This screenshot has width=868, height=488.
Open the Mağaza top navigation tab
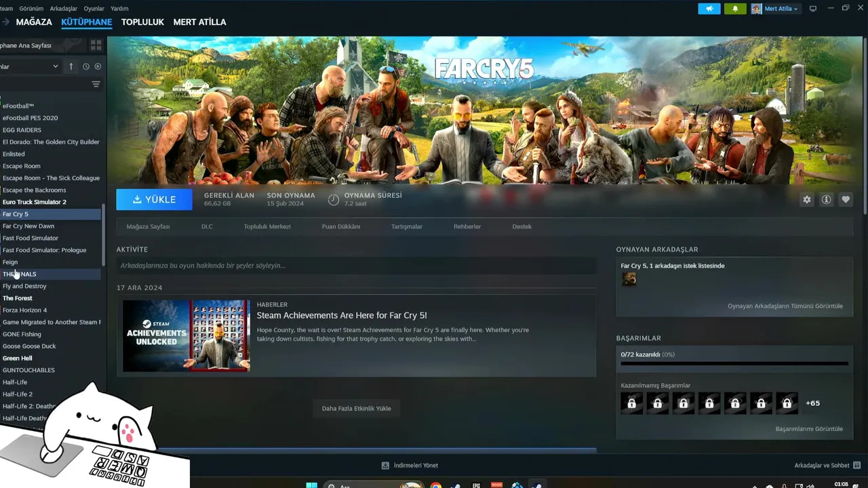[x=34, y=22]
